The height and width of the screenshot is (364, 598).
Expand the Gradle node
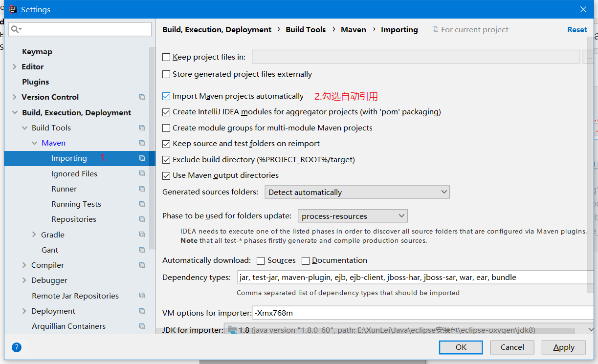(x=34, y=235)
